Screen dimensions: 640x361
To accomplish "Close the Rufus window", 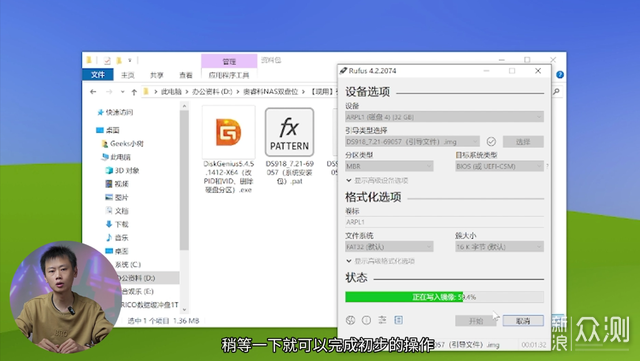I will click(538, 71).
